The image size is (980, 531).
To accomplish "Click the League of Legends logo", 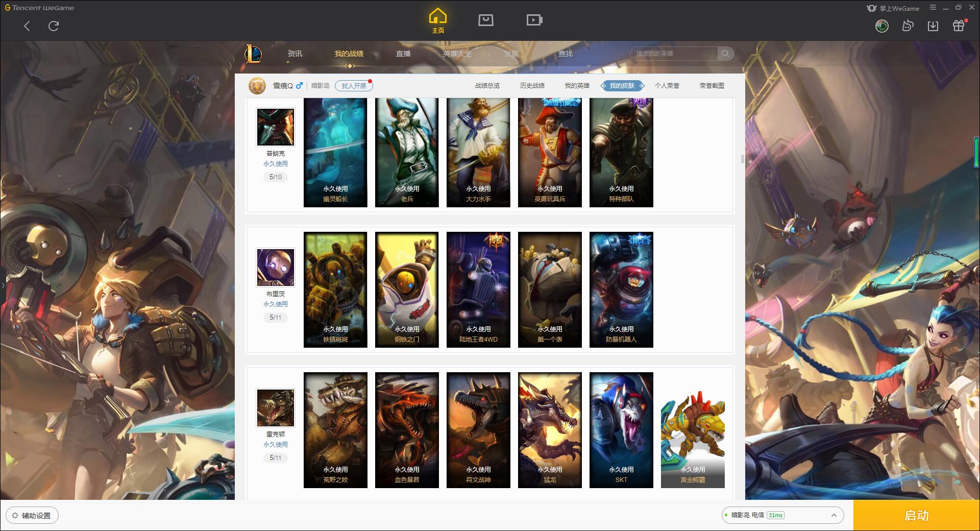I will tap(253, 54).
